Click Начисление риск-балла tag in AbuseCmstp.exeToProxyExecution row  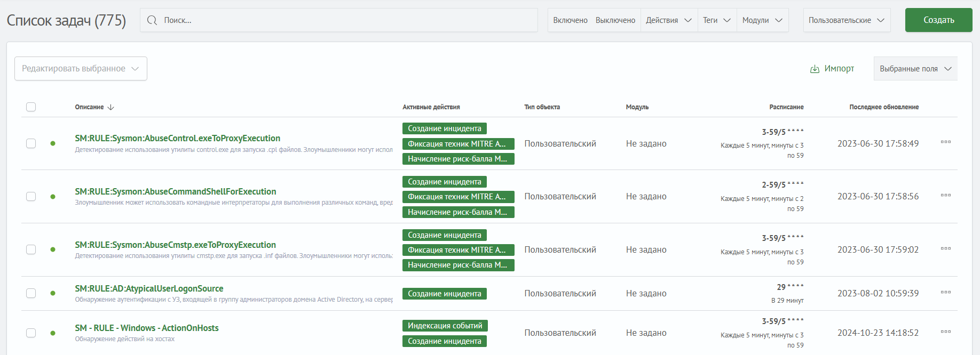click(459, 265)
